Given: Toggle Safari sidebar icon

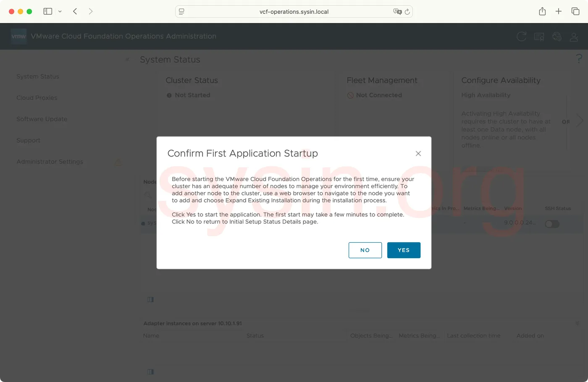Looking at the screenshot, I should (x=48, y=11).
